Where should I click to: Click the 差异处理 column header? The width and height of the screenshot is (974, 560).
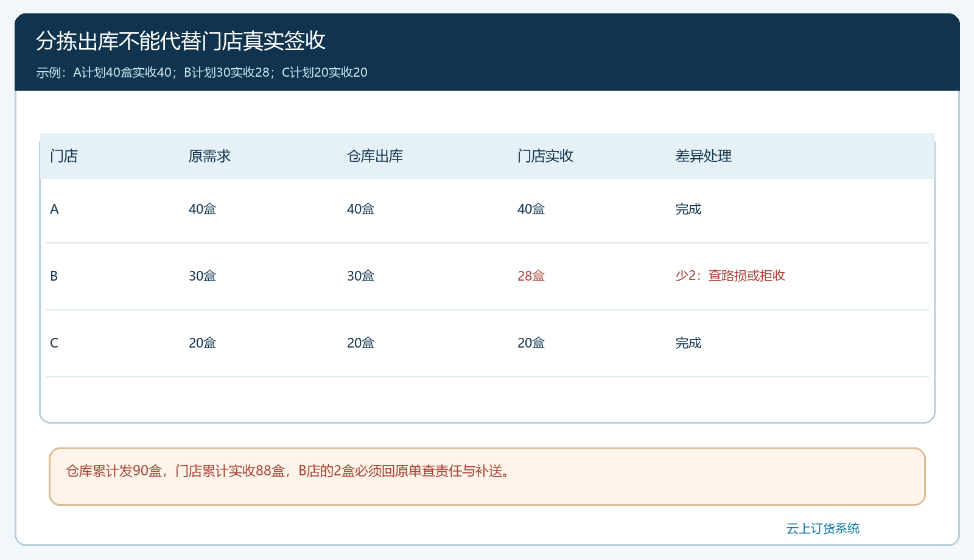click(704, 156)
